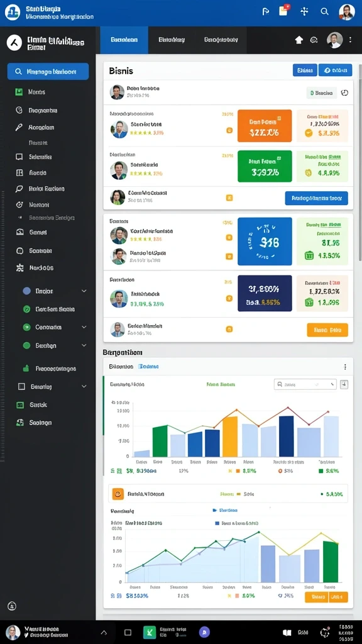Open the kebab menu in the dark header bar
Screen dimensions: 362x644
coord(350,40)
